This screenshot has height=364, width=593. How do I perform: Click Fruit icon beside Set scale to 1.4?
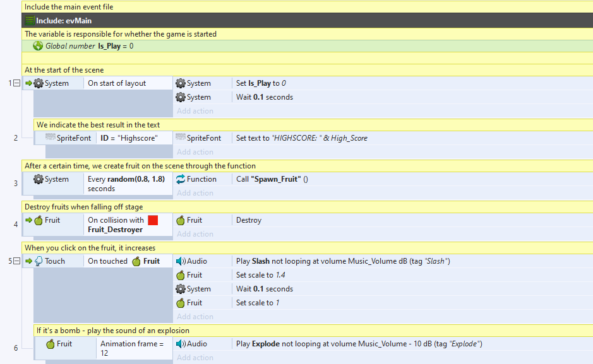181,275
